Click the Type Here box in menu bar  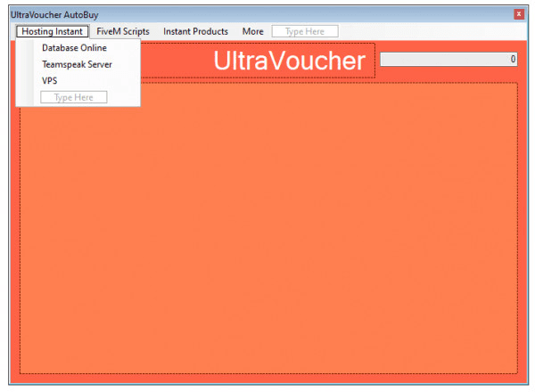tap(305, 31)
